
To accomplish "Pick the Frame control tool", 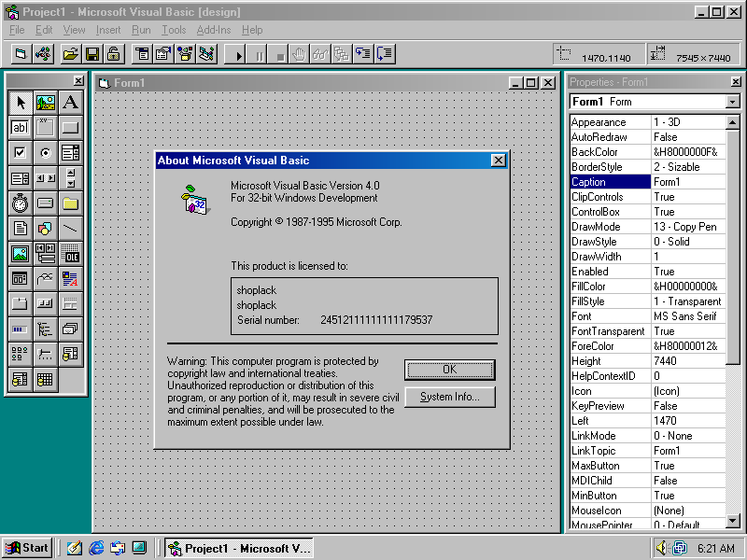I will [x=45, y=128].
